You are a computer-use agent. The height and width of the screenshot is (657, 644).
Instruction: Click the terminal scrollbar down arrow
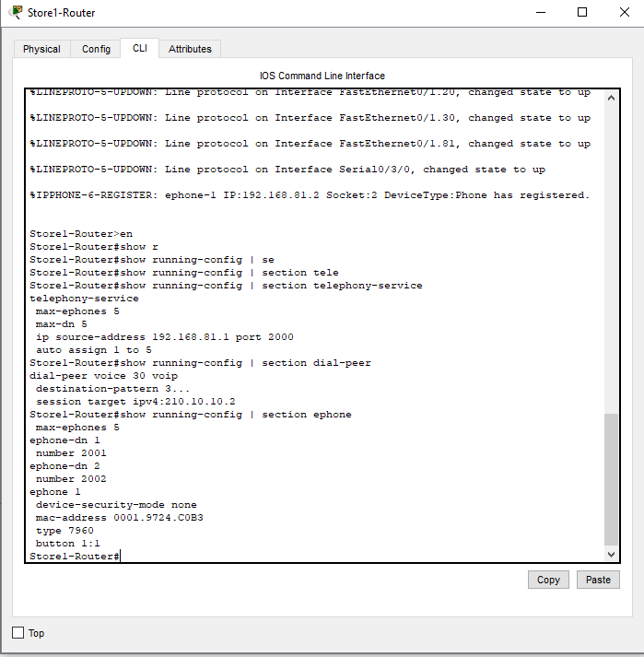pos(612,555)
